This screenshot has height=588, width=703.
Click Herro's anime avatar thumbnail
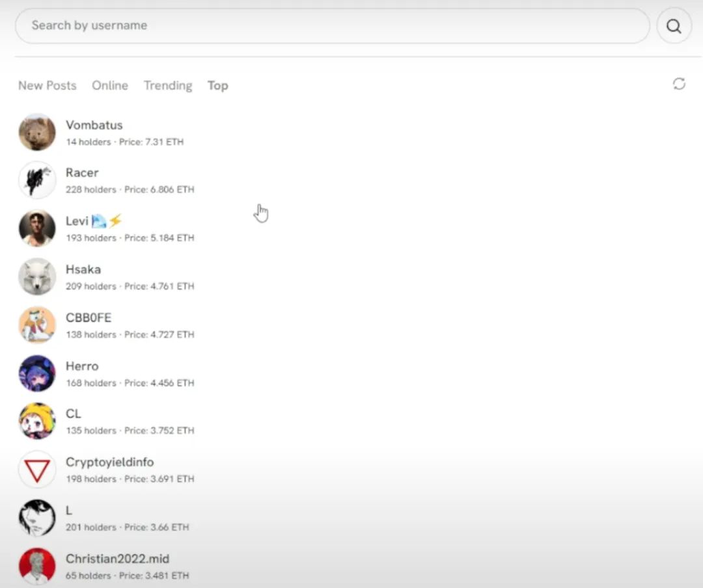[x=37, y=373]
